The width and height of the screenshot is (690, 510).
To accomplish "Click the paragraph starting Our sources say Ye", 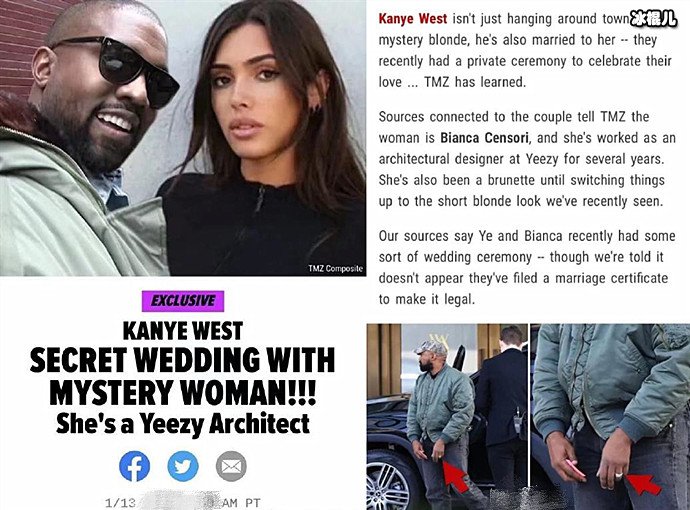I will click(527, 268).
